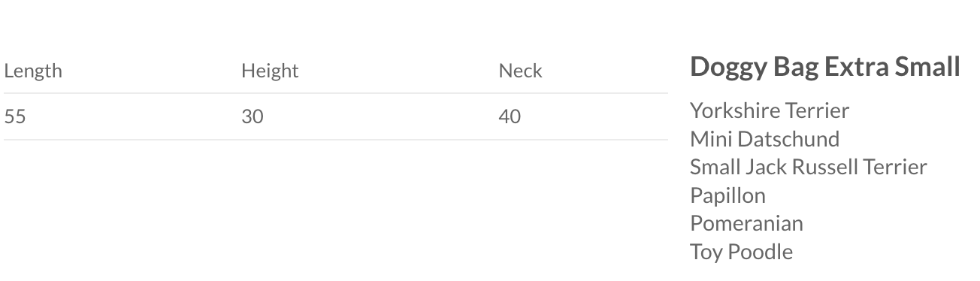Select Yorkshire Terrier in the breed list
This screenshot has width=980, height=281.
coord(770,110)
